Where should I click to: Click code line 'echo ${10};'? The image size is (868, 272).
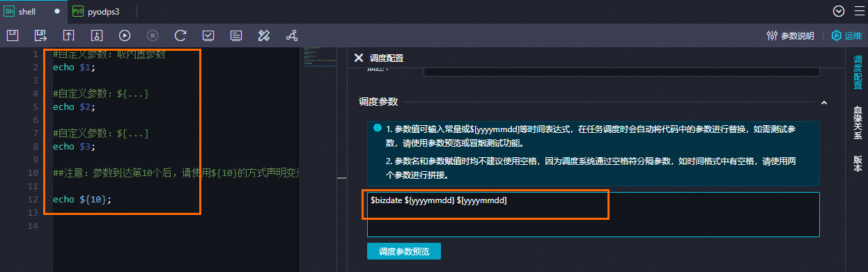[x=82, y=200]
